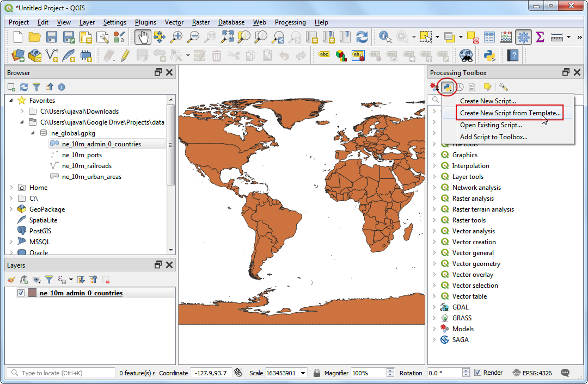Open the attribute table icon
Image resolution: width=588 pixels, height=384 pixels.
pos(489,37)
